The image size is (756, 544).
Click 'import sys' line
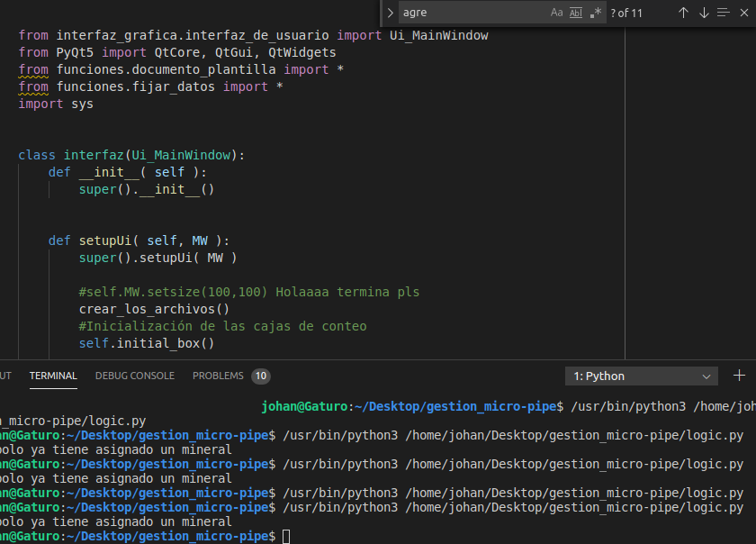(56, 104)
